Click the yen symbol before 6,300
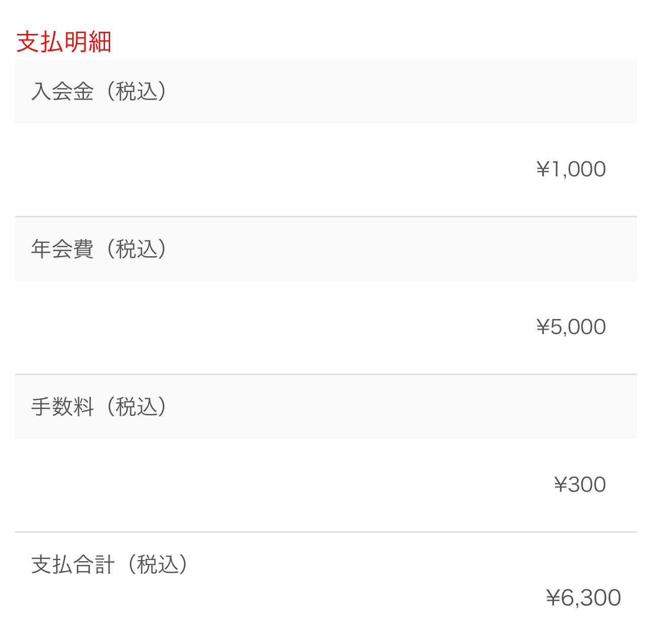This screenshot has height=644, width=652. [x=553, y=598]
